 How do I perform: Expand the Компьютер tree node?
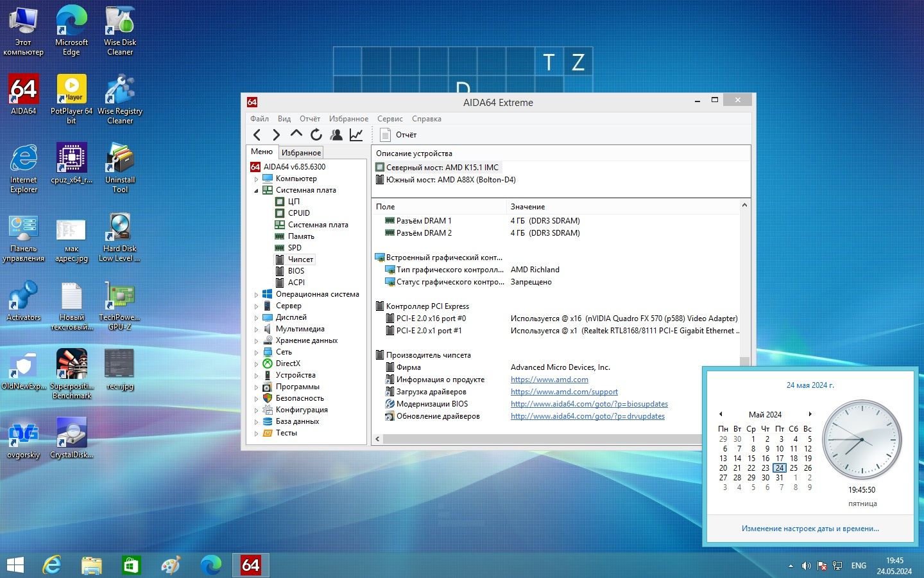click(x=256, y=179)
